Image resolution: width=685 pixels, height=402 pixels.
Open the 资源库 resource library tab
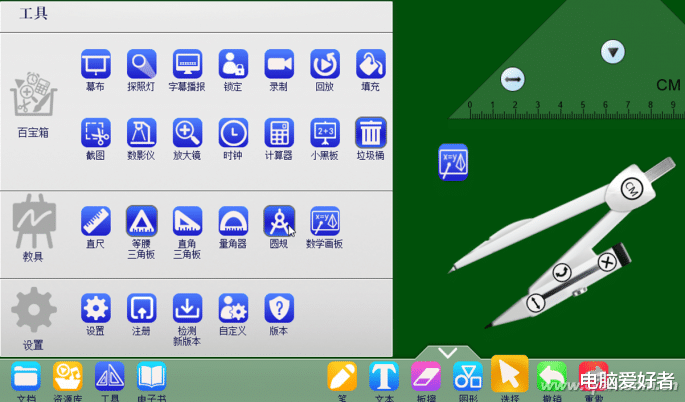coord(68,381)
